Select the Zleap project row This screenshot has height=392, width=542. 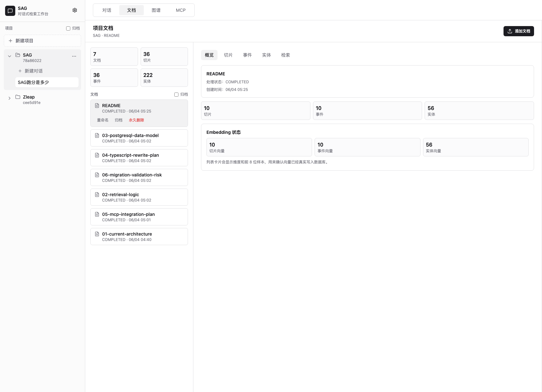point(42,100)
